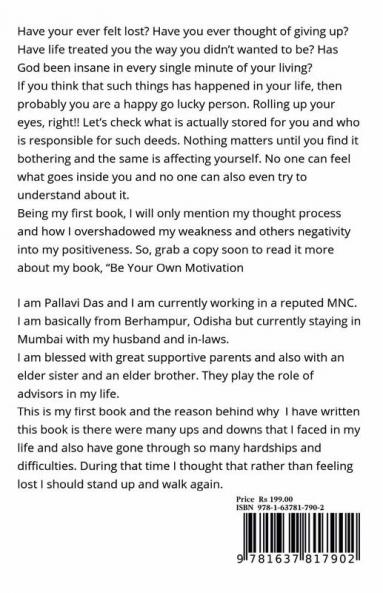Click the line 'lost I should stand up and walk again.'
Screen dimensions: 383x593
click(x=120, y=484)
